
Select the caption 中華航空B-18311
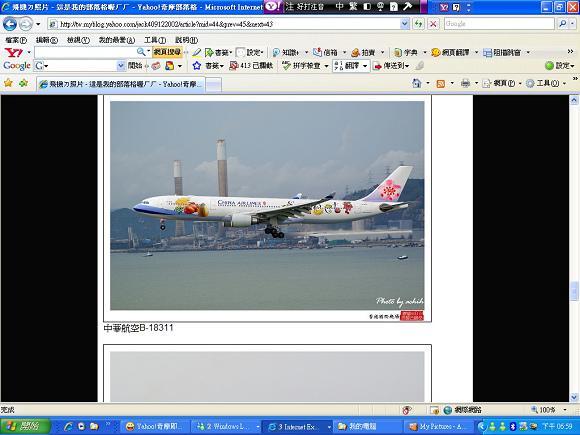point(138,328)
